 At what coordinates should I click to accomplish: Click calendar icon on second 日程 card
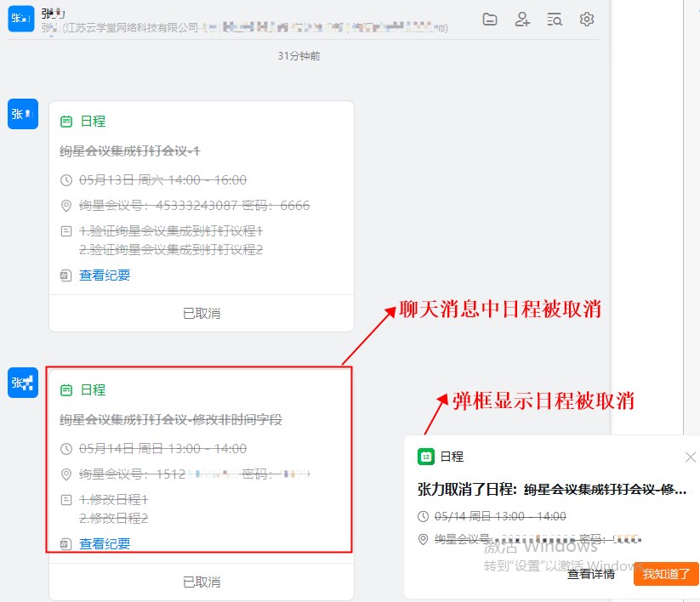(x=66, y=390)
